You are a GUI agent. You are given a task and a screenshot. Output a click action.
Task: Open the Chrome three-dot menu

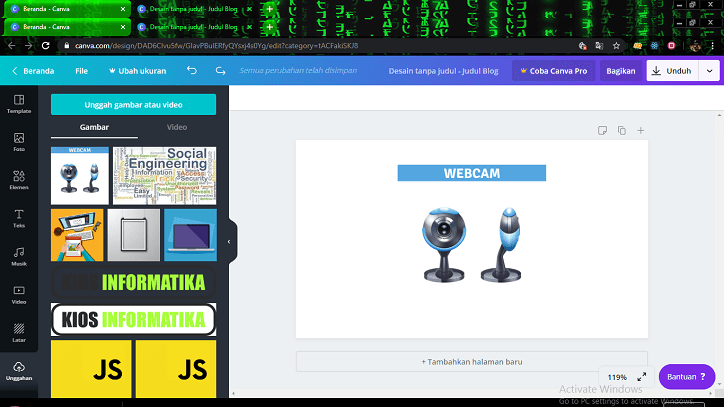click(x=713, y=46)
